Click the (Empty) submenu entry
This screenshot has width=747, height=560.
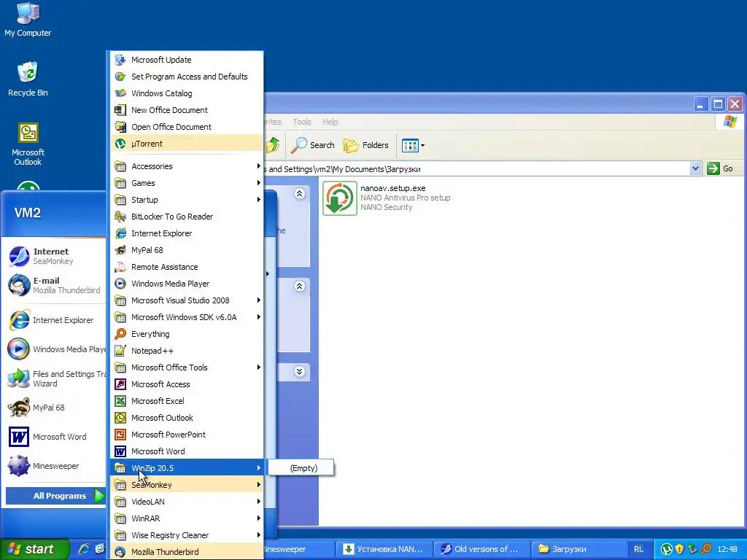[x=301, y=468]
